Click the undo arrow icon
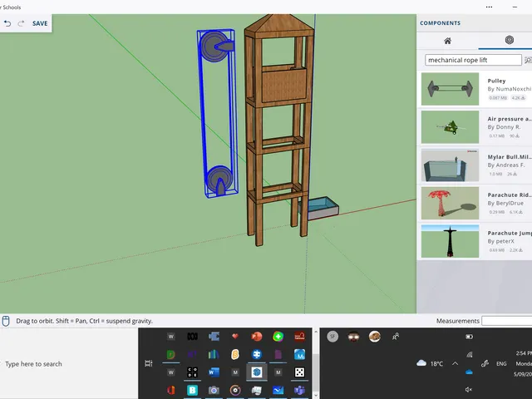The image size is (532, 399). [x=7, y=23]
